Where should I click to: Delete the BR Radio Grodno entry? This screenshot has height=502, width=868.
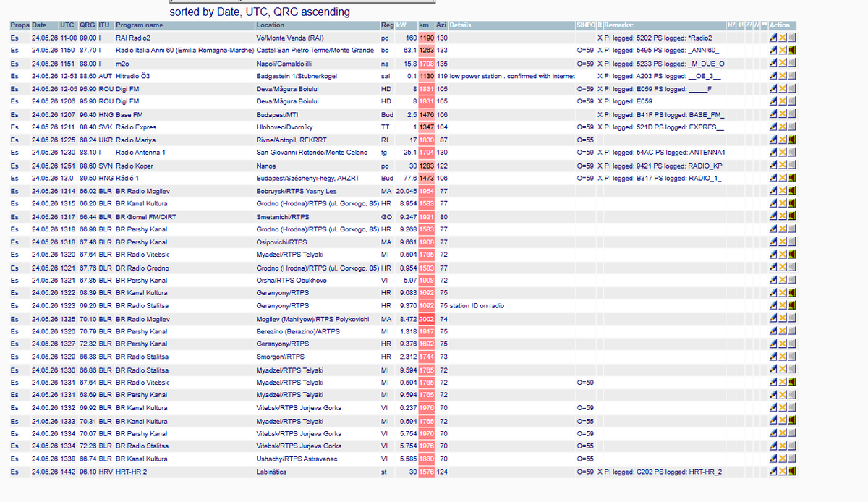(x=783, y=268)
